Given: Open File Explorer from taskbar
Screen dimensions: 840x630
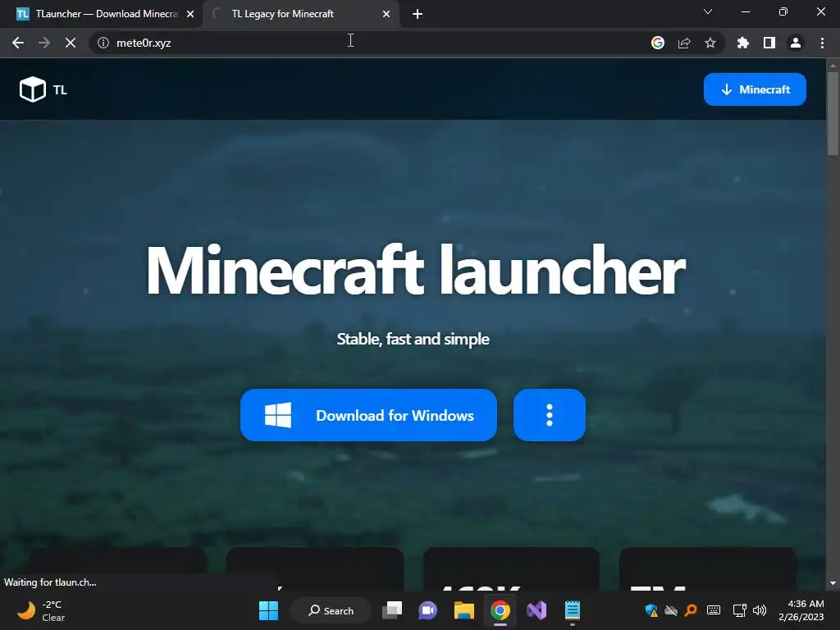Looking at the screenshot, I should 464,610.
